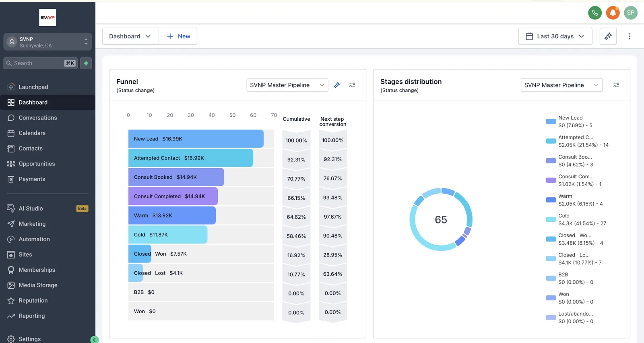
Task: Open Calendars in sidebar
Action: (47, 133)
